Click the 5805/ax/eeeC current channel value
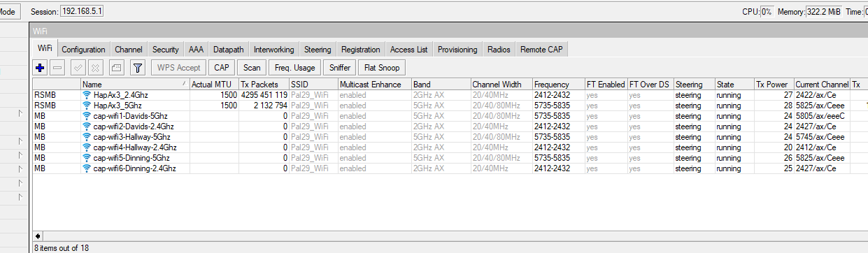This screenshot has width=868, height=253. tap(820, 116)
